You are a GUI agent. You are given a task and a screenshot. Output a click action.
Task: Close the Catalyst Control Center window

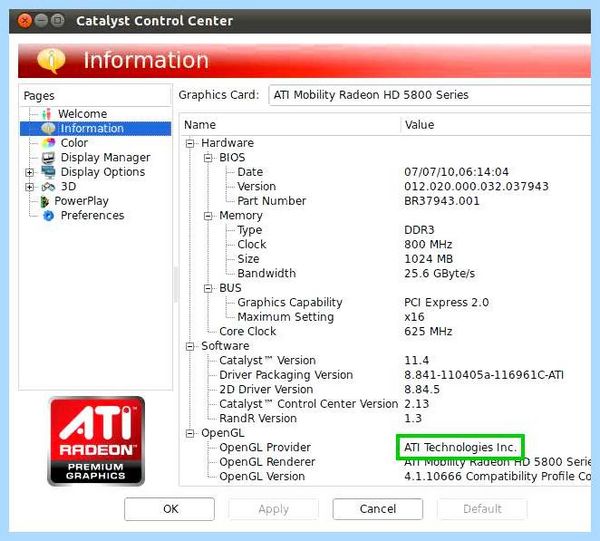(25, 20)
